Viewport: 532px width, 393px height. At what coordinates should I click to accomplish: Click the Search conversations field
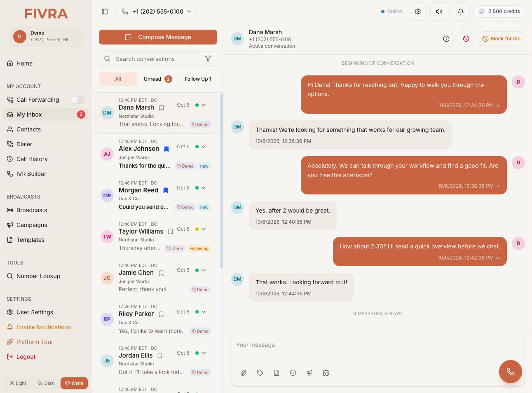coord(158,59)
